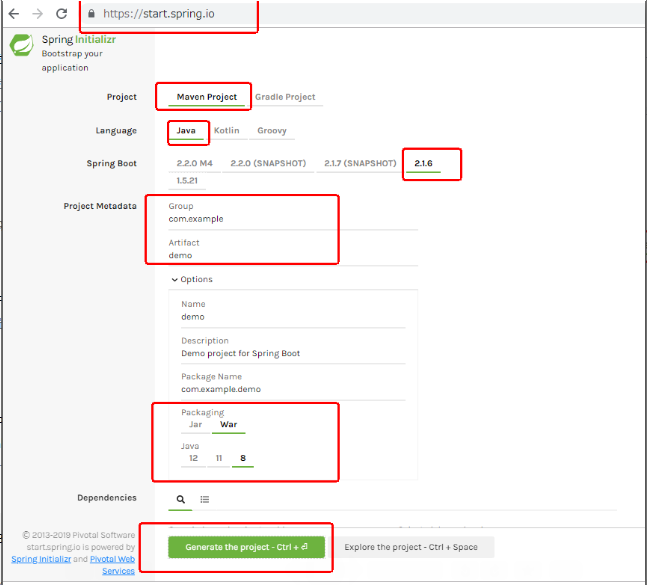Click the Spring leaf logo
647x585 pixels.
click(x=21, y=45)
